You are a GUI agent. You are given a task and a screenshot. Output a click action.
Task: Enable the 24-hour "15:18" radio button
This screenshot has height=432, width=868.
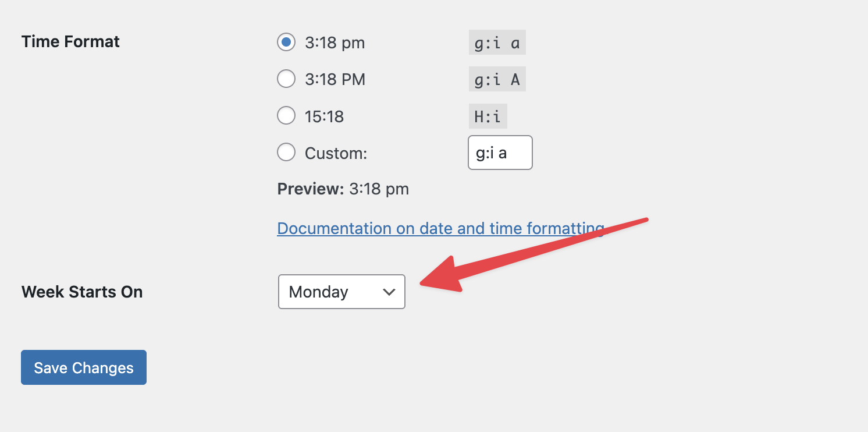[286, 116]
